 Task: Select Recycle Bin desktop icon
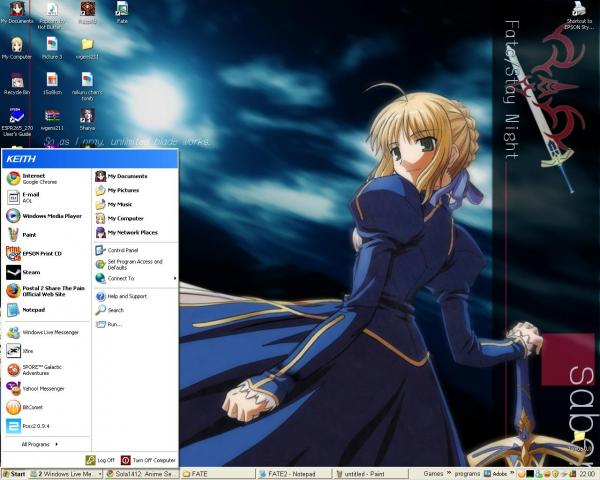pyautogui.click(x=16, y=84)
